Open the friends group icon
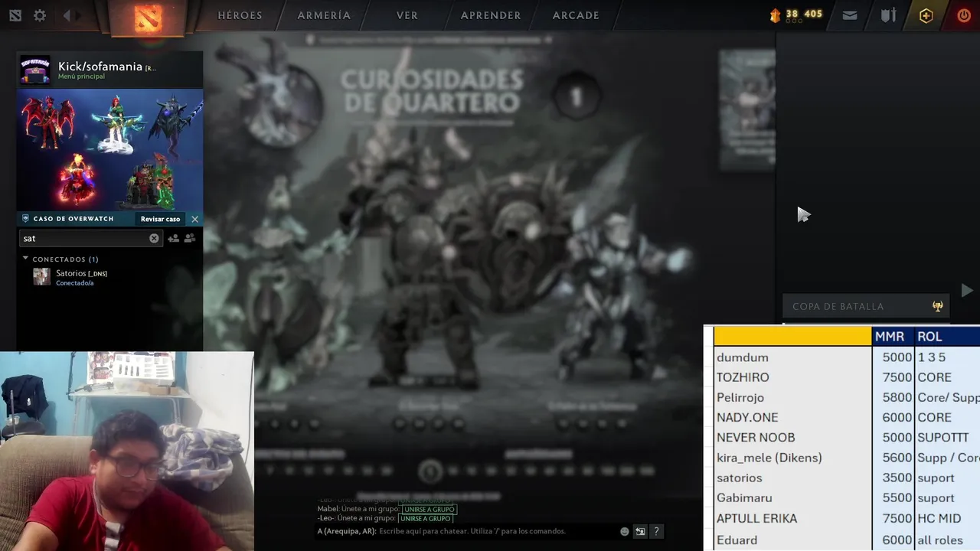980x551 pixels. coord(190,238)
